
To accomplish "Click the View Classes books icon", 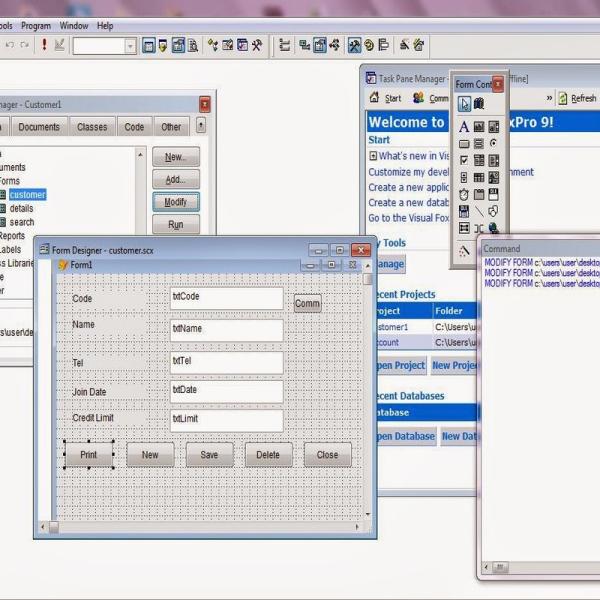I will (x=479, y=104).
